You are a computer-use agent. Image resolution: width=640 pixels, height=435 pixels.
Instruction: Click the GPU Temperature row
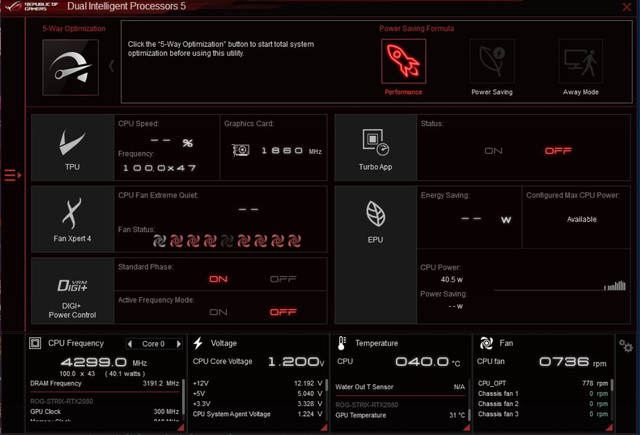coord(400,415)
